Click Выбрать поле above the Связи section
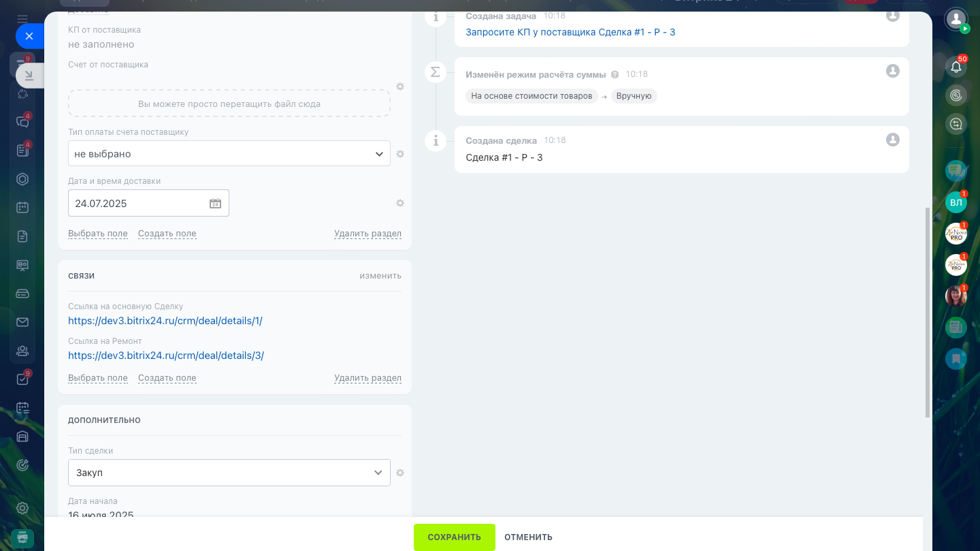980x551 pixels. coord(98,234)
